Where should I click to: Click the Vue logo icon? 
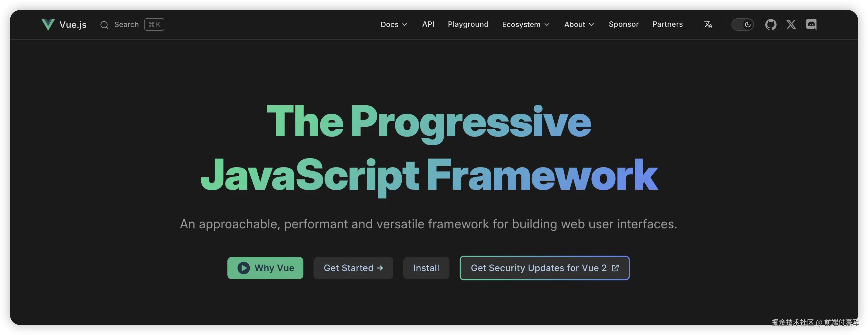(x=48, y=24)
